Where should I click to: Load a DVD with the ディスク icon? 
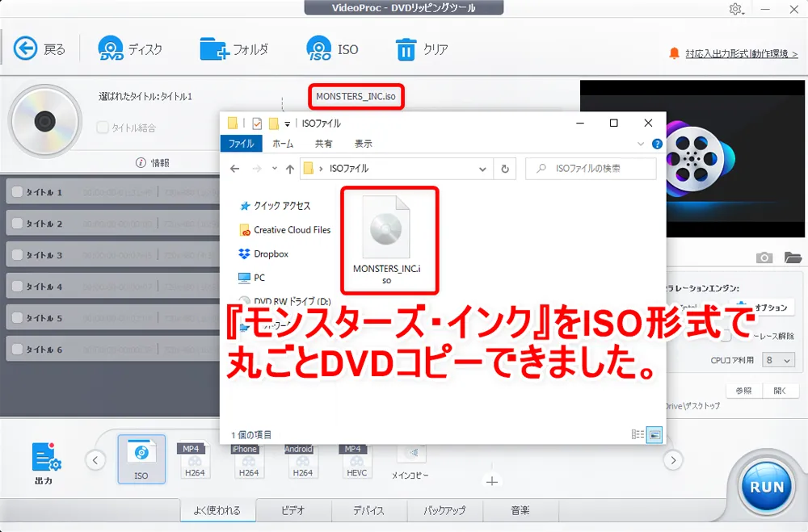click(x=110, y=48)
